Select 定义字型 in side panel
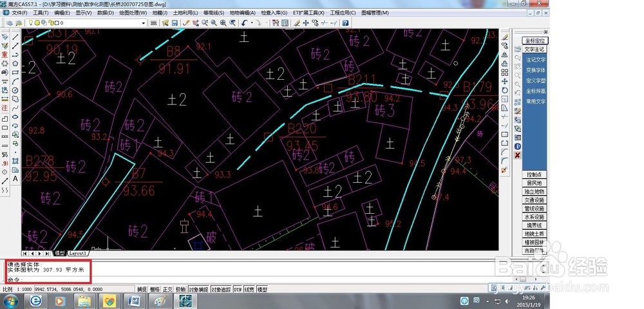The height and width of the screenshot is (309, 644). click(536, 81)
